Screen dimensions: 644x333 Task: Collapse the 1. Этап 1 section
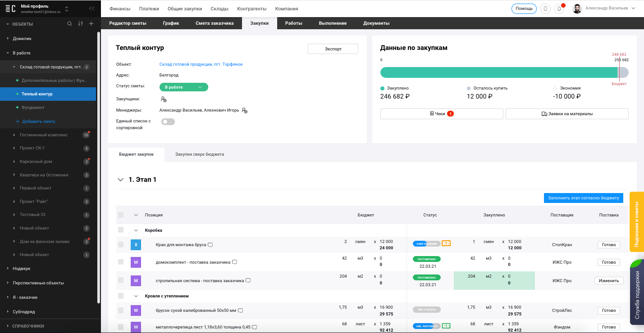(x=120, y=180)
